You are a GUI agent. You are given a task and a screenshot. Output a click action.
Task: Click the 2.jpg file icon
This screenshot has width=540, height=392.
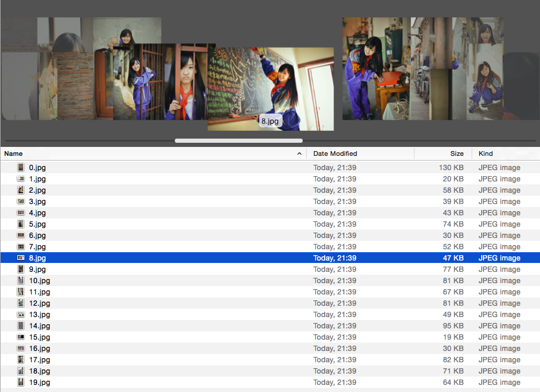pos(21,190)
